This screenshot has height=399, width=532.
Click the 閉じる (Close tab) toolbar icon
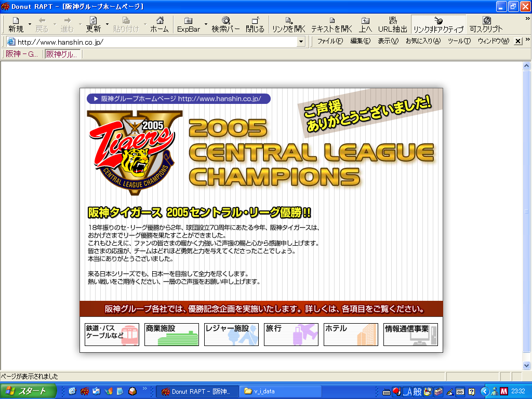pyautogui.click(x=255, y=24)
